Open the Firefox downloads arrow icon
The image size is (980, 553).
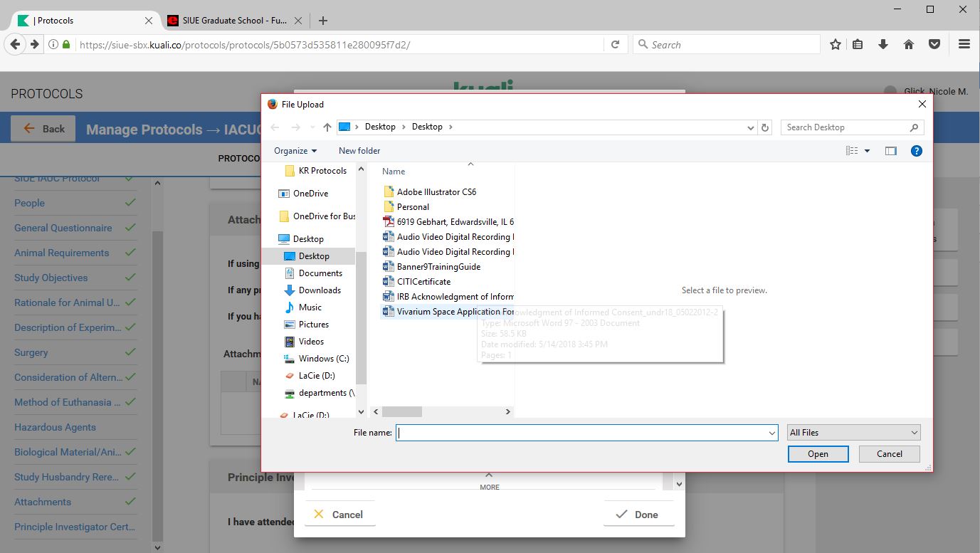click(x=883, y=44)
